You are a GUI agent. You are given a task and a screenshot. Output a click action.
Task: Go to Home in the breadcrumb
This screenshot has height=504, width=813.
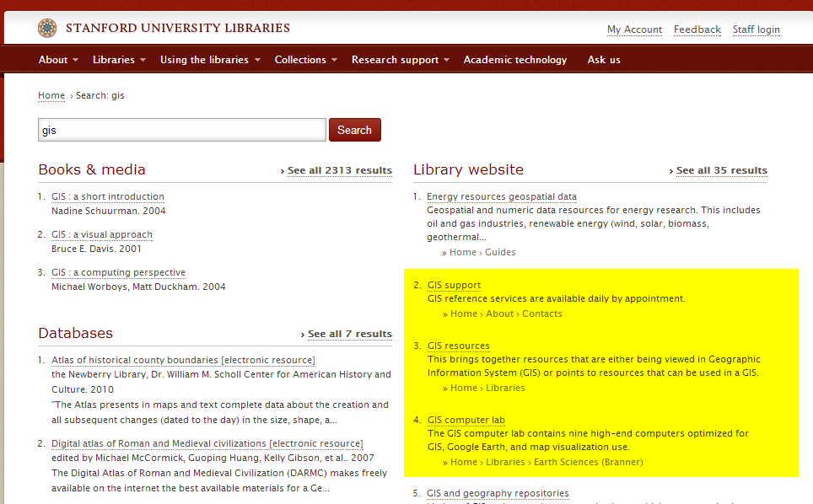[51, 95]
